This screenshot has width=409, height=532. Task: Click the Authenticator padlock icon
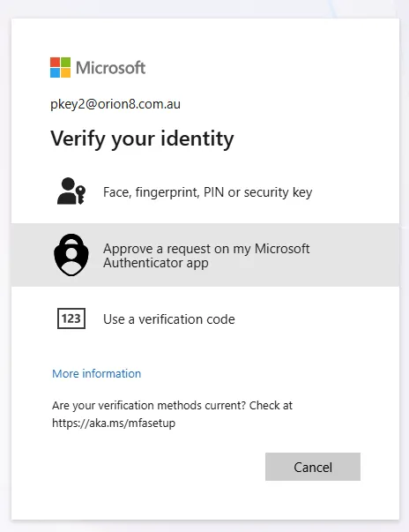coord(71,255)
